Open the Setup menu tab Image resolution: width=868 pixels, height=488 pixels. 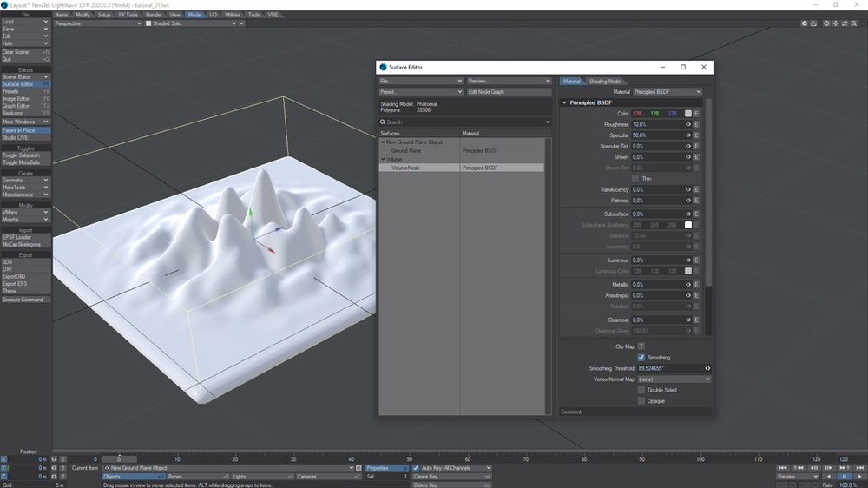[104, 15]
